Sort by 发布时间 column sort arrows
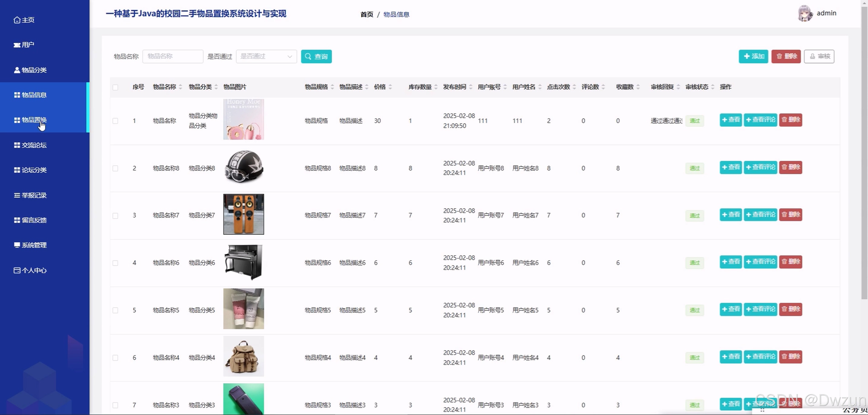 (471, 87)
